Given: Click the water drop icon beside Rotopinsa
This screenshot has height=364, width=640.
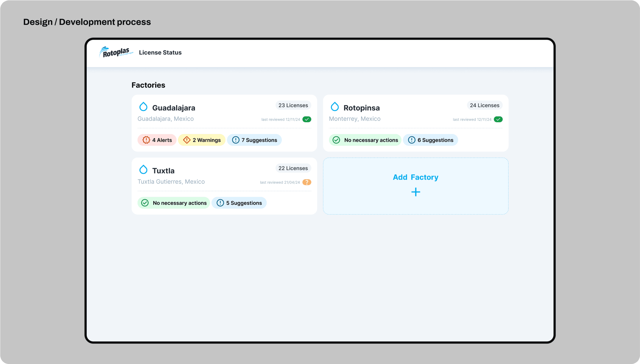Looking at the screenshot, I should click(x=335, y=107).
